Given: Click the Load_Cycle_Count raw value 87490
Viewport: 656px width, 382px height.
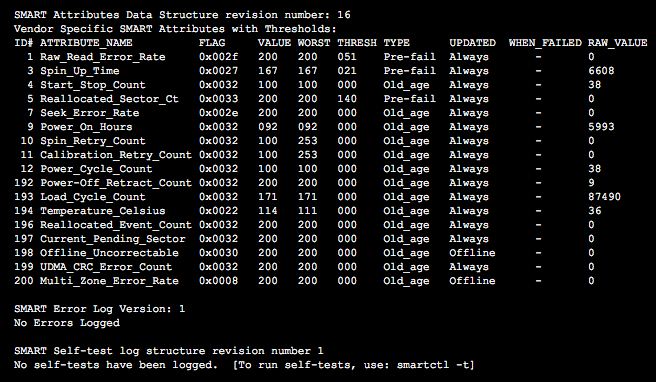Looking at the screenshot, I should pos(605,197).
